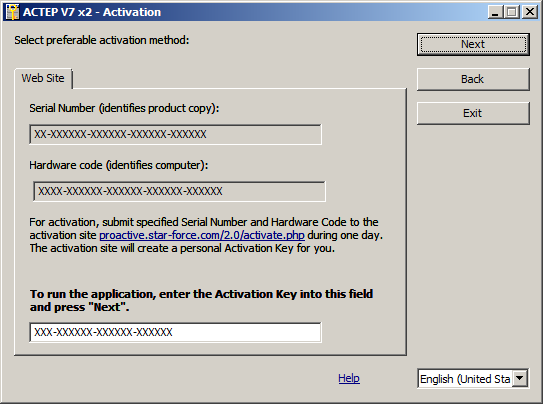
Task: Close the Activation window
Action: click(x=530, y=12)
